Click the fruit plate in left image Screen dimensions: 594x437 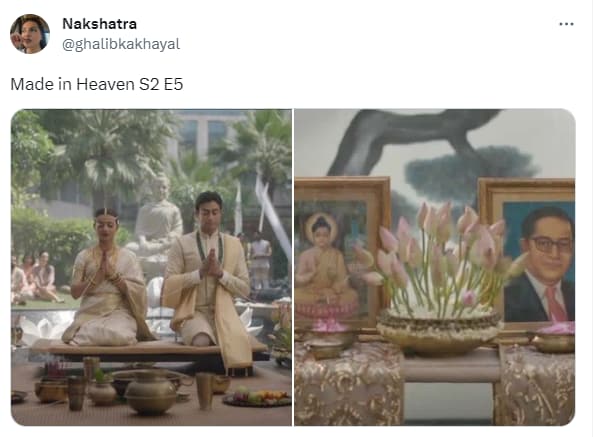(258, 398)
